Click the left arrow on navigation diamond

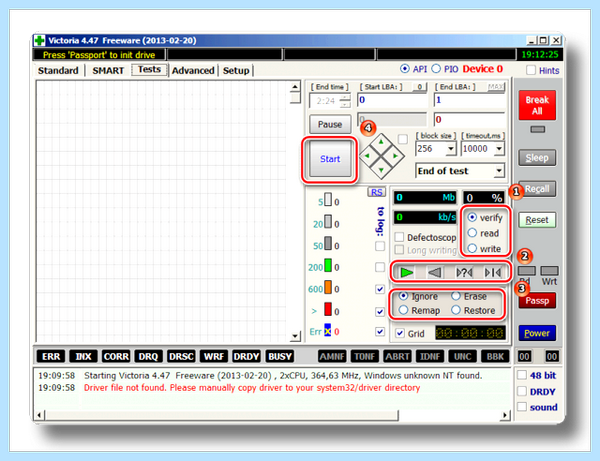367,156
